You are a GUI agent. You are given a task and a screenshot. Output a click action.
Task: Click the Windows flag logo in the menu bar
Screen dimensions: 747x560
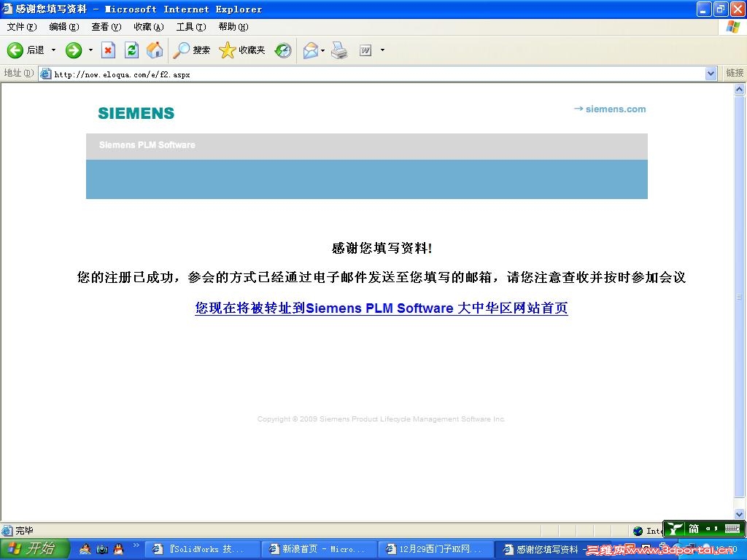click(732, 27)
